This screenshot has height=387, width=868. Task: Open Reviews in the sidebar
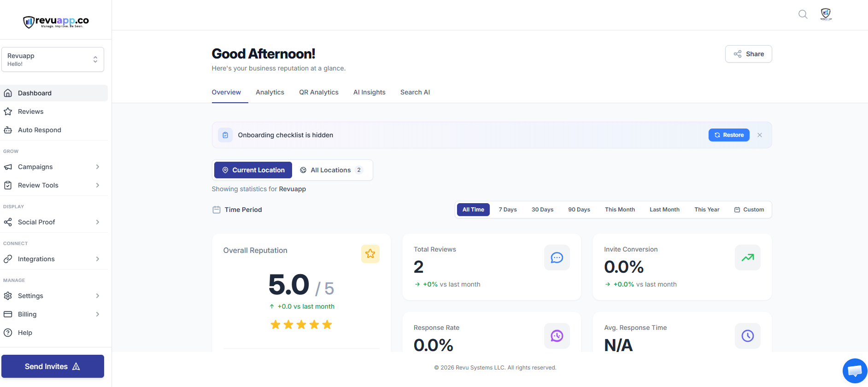click(x=54, y=111)
